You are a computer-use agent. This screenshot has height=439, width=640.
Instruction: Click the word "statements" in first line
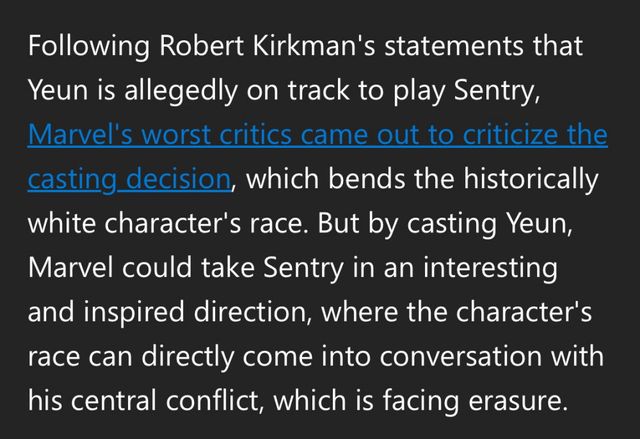pos(454,47)
